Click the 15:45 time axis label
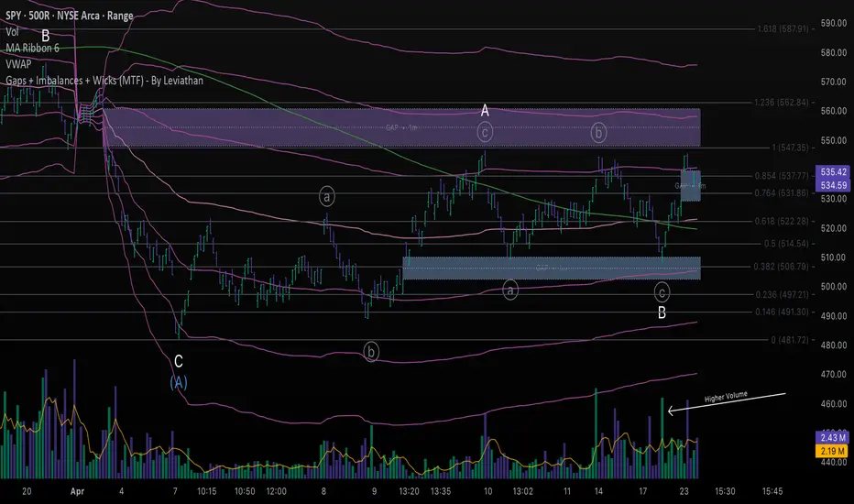Screen dimensions: 854x504 coord(772,491)
